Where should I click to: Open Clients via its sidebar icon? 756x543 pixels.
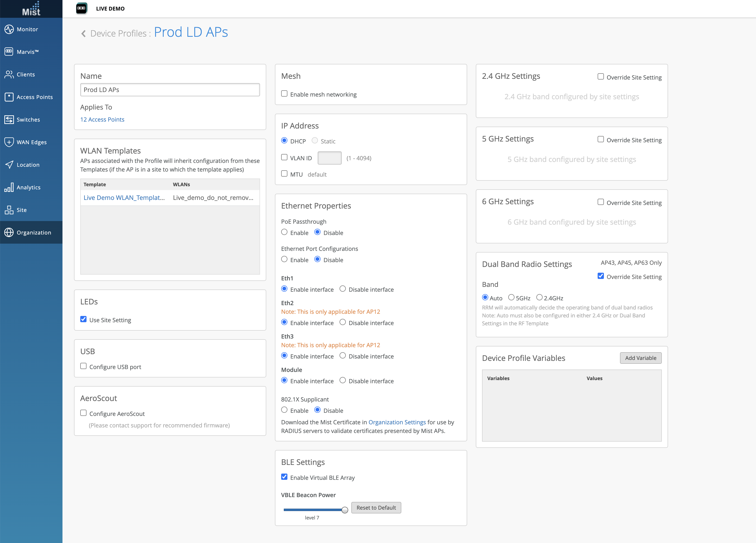pyautogui.click(x=9, y=74)
